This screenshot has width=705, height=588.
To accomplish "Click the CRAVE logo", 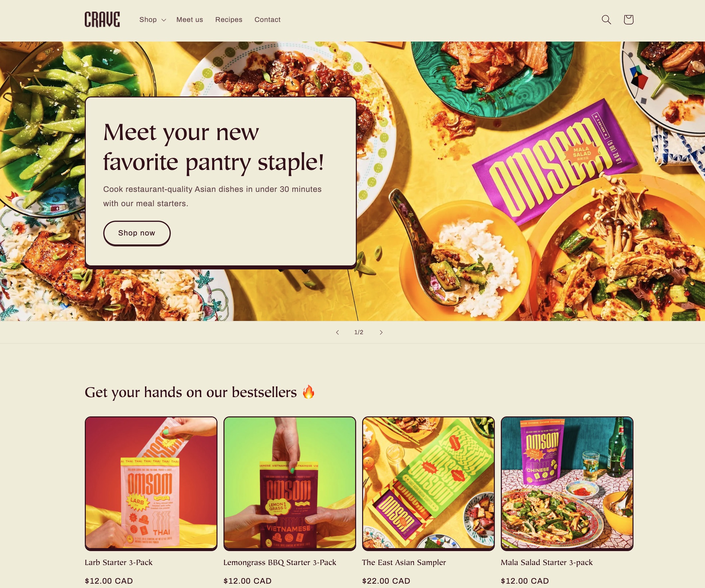I will click(102, 20).
